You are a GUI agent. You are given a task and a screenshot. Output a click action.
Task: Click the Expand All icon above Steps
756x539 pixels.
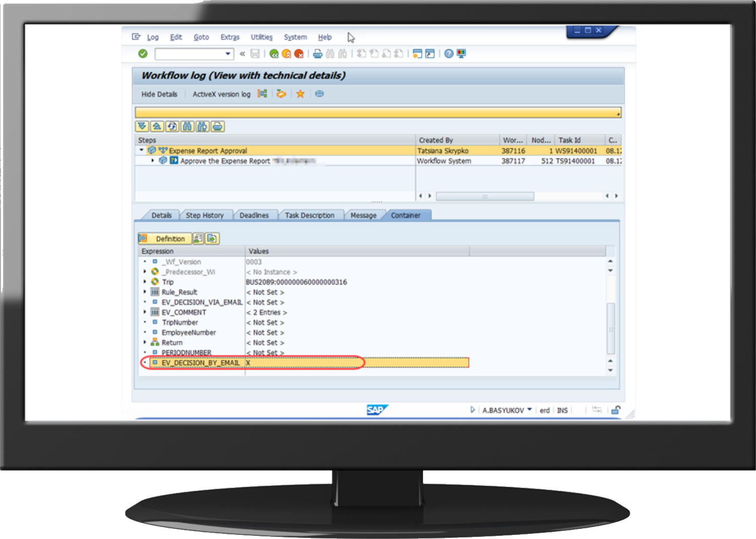(x=142, y=126)
